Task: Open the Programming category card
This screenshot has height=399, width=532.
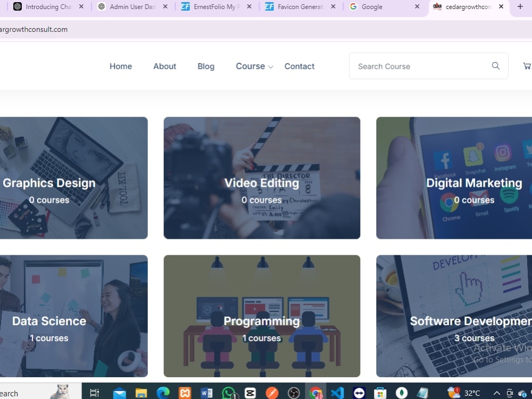Action: [x=262, y=316]
